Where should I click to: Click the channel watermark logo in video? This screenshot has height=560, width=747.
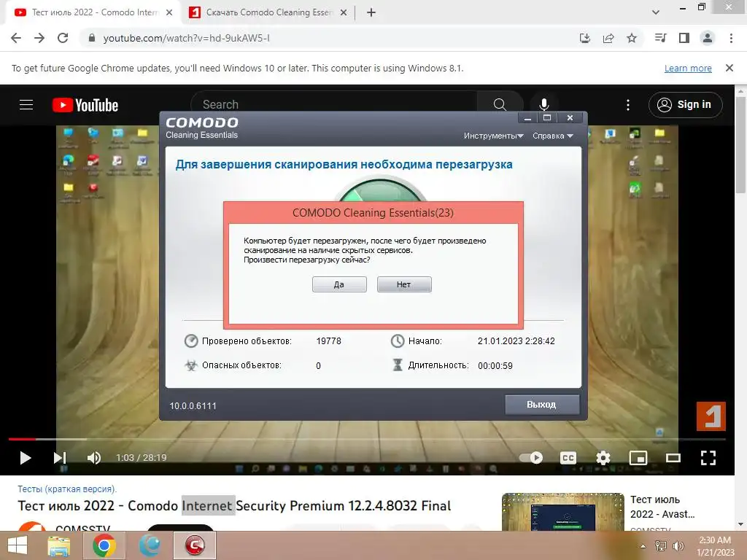[711, 416]
